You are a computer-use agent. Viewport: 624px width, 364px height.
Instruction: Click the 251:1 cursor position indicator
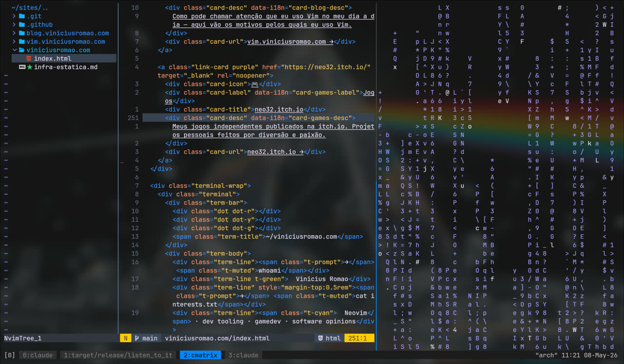point(359,338)
